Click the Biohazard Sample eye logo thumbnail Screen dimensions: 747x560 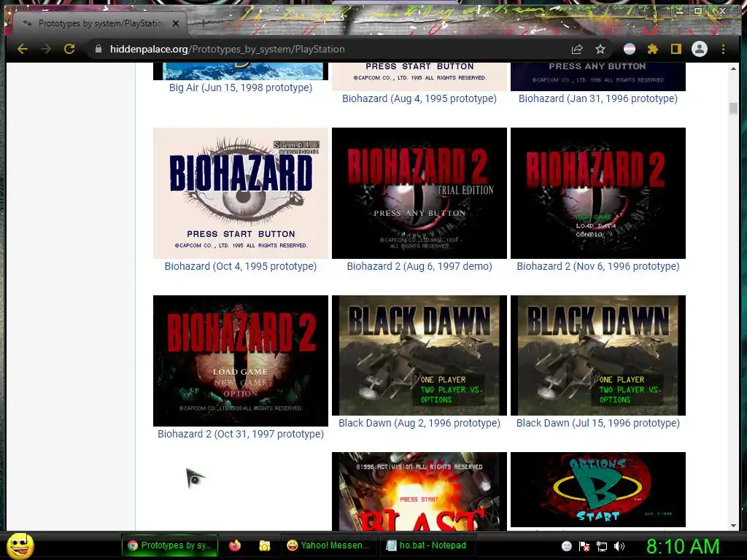[241, 192]
